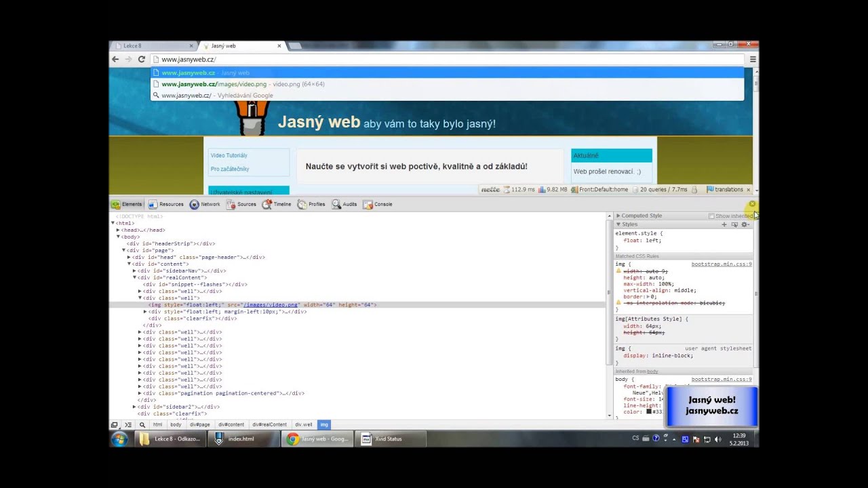Screen dimensions: 868x488
Task: Select body in the breadcrumb bar
Action: click(176, 425)
